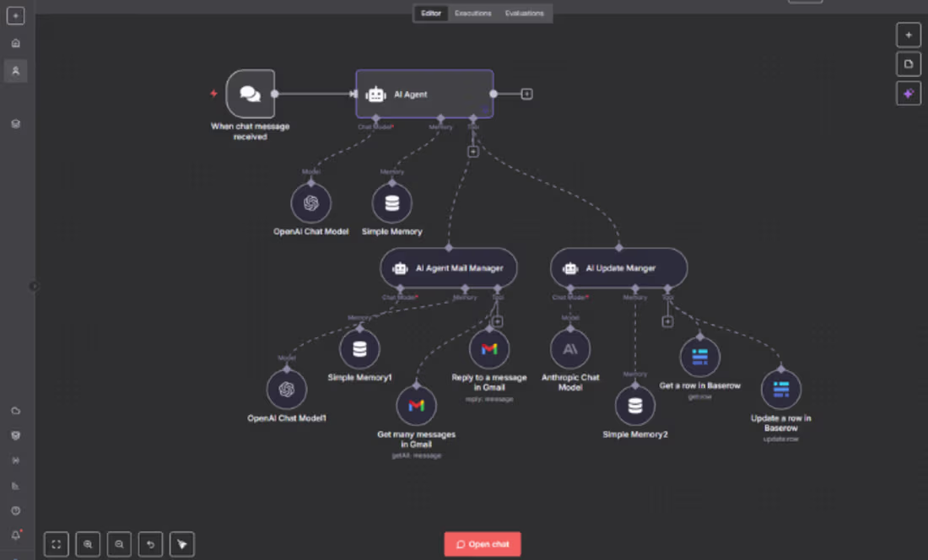Add tool plus under AI Update Manger

[667, 321]
